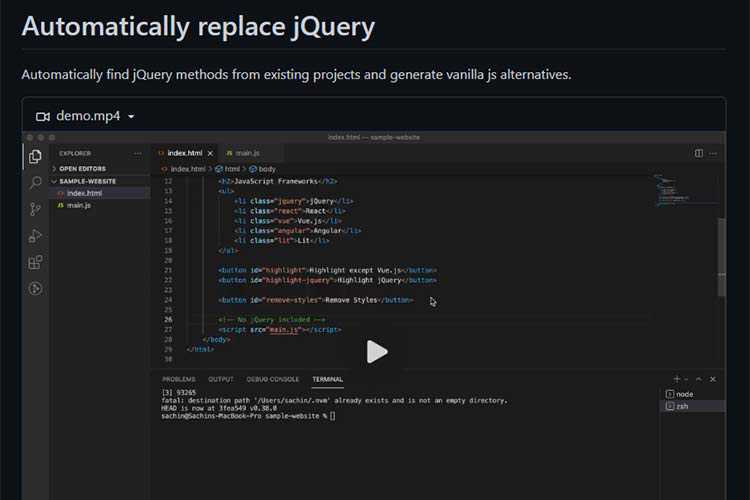Select index.html in the file explorer

84,193
